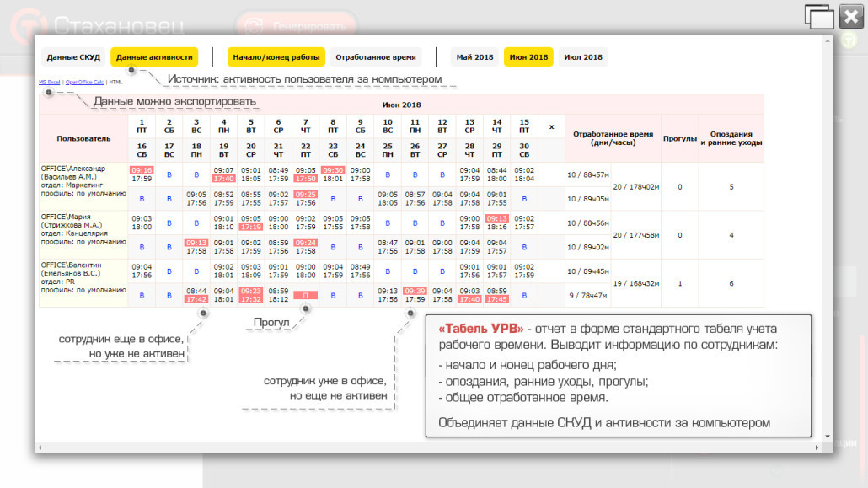Click the horizontal scrollbar right arrow
The image size is (868, 488).
817,447
